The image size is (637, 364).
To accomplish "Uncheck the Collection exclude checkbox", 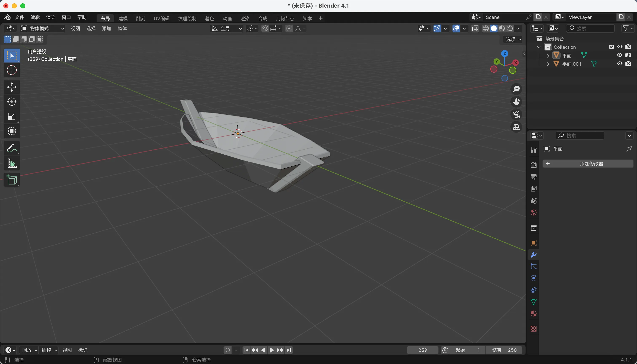I will [611, 47].
